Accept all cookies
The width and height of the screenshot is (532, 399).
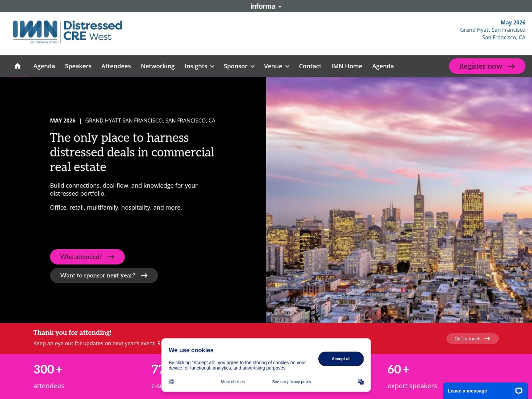coord(341,359)
